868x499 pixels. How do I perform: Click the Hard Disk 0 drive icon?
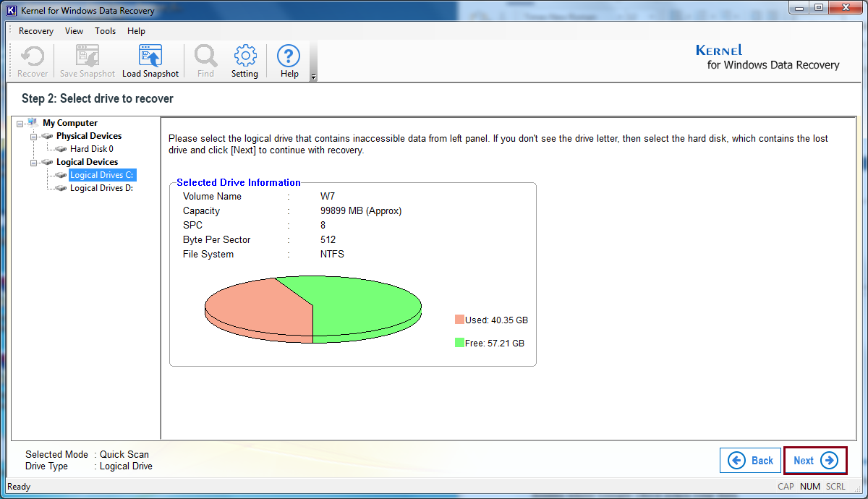61,149
